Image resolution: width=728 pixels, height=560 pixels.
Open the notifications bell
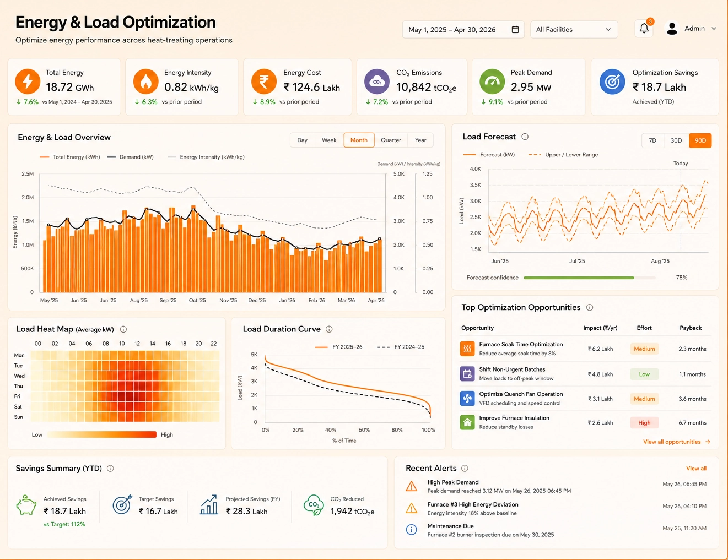644,29
